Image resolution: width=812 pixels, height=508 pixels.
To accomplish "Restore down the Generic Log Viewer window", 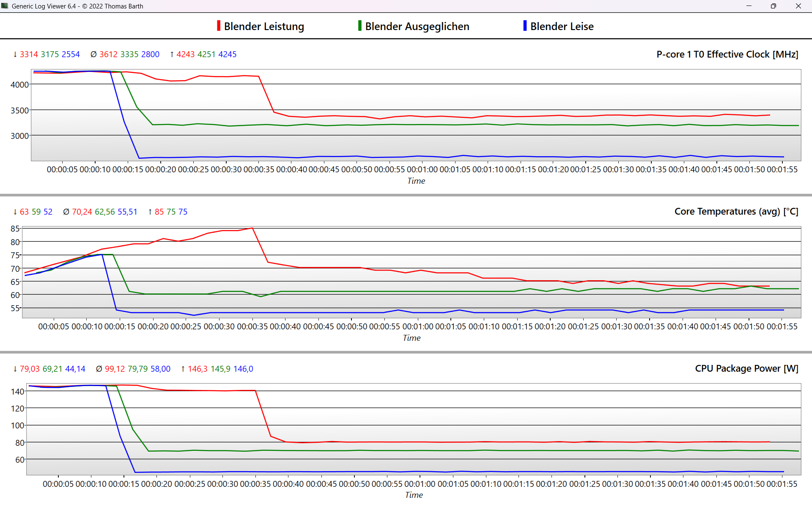I will coord(774,6).
